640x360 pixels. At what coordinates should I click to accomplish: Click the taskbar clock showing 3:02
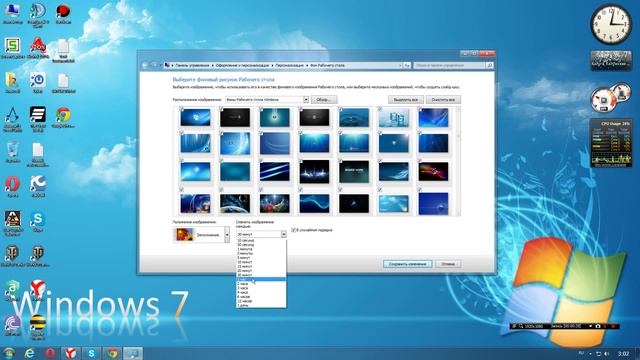pos(623,353)
